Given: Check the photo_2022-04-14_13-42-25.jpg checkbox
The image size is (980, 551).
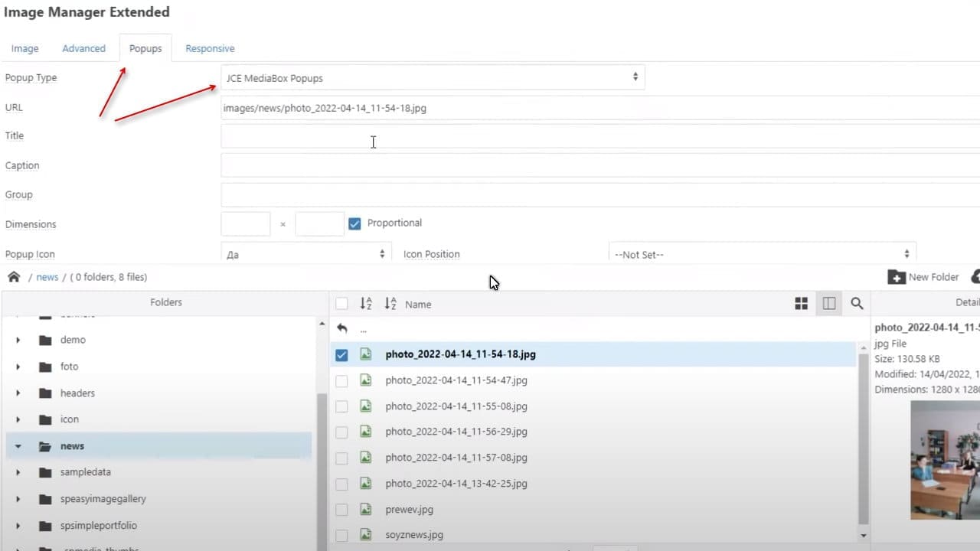Looking at the screenshot, I should [341, 484].
